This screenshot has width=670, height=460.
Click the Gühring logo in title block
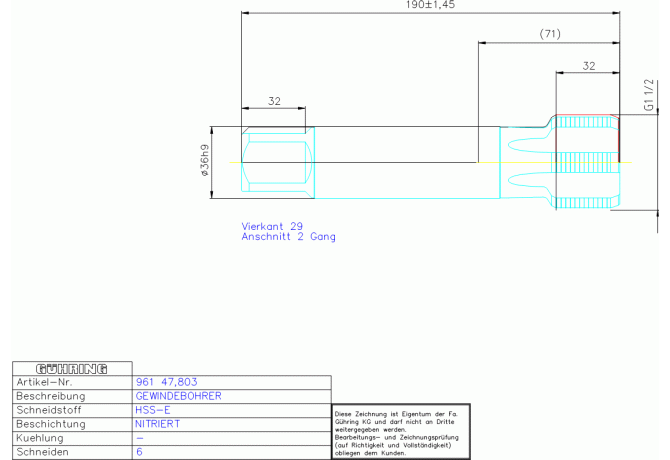71,369
